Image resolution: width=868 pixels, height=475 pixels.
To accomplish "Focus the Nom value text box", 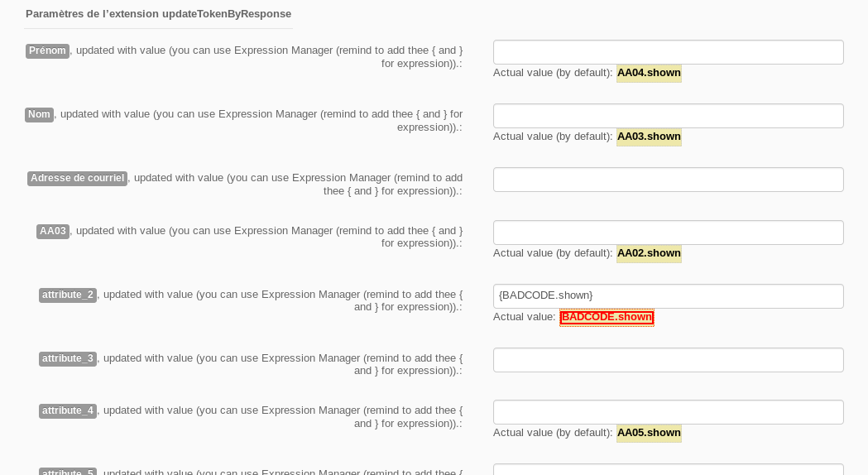I will coord(668,116).
